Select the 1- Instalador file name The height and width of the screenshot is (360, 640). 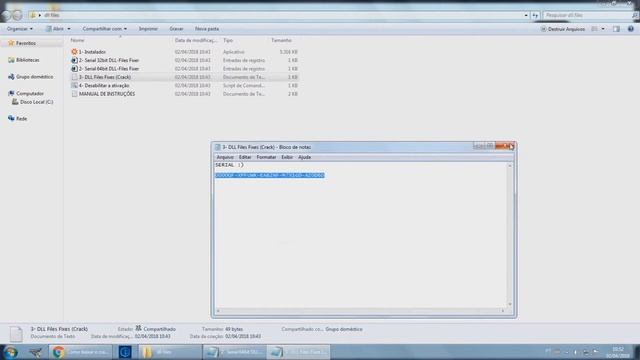[x=92, y=52]
